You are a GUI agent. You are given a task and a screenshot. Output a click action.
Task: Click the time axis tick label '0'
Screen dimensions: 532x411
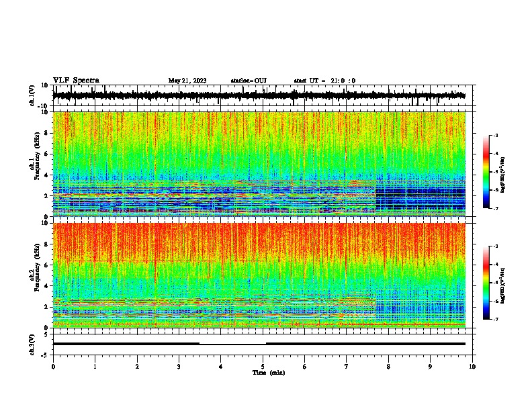click(53, 367)
